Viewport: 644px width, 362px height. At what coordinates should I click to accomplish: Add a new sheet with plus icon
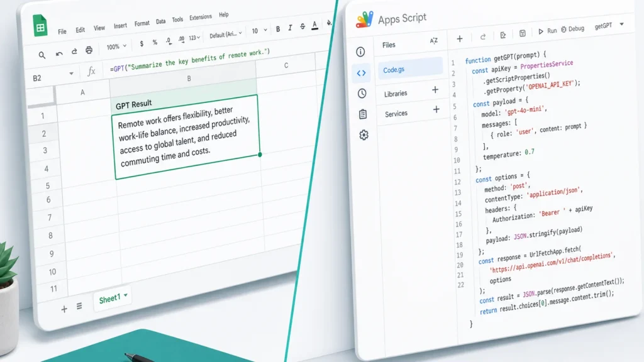(x=64, y=309)
